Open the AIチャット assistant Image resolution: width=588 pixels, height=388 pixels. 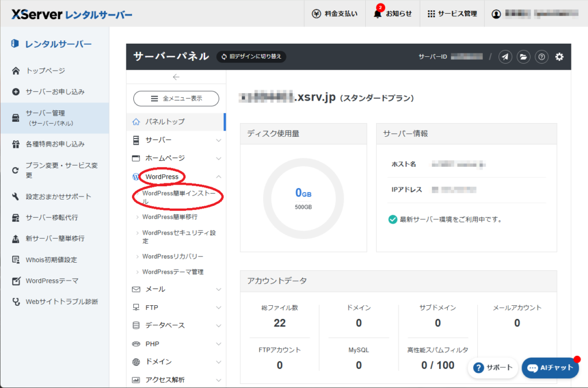(550, 368)
